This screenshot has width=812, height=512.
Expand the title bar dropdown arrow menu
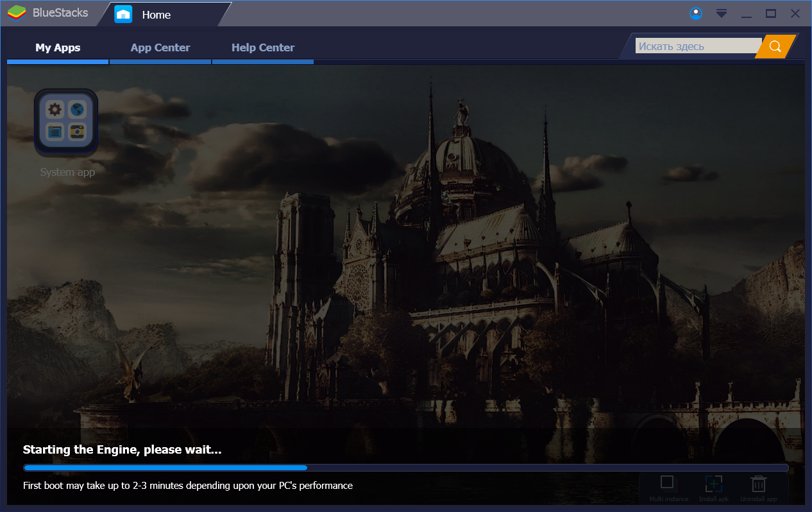(722, 13)
